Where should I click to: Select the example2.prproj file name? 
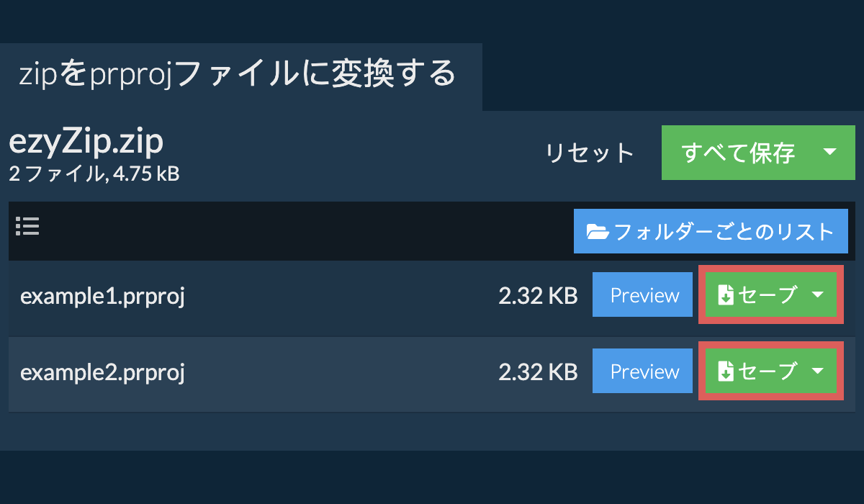[x=102, y=372]
